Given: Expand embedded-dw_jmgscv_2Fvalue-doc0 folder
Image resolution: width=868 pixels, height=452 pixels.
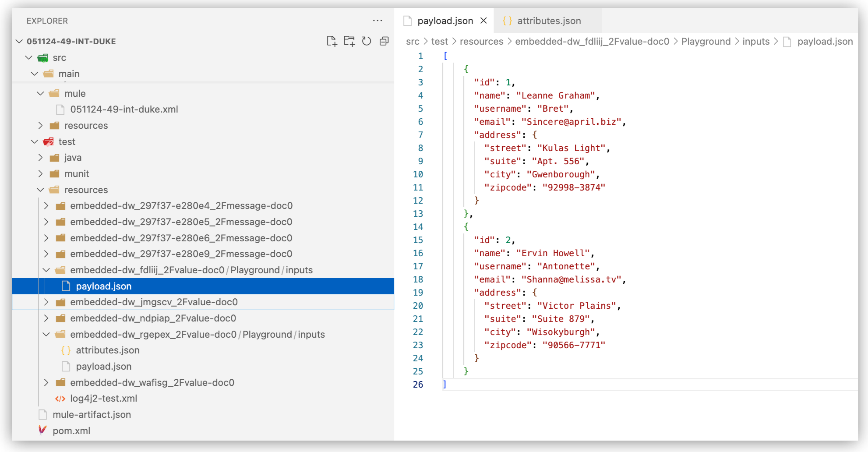Looking at the screenshot, I should pos(46,302).
